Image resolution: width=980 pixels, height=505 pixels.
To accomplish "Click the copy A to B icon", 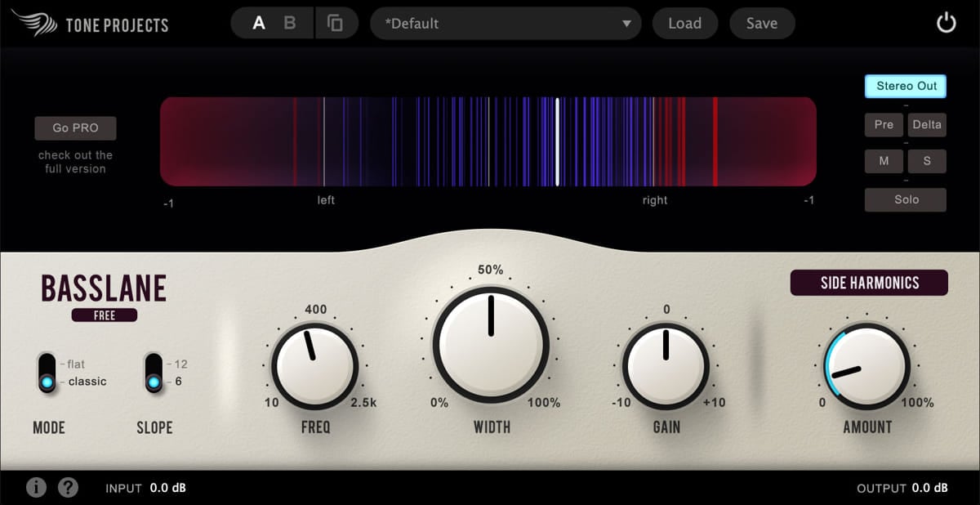I will coord(335,24).
